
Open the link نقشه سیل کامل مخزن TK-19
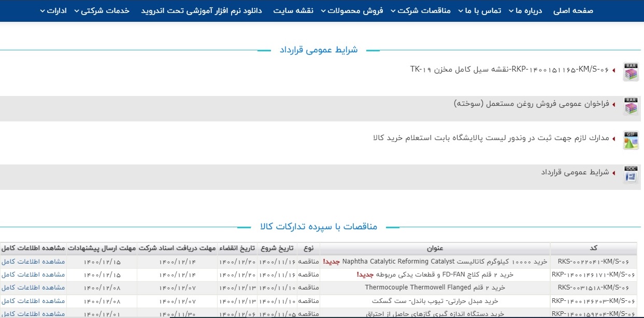click(x=509, y=69)
